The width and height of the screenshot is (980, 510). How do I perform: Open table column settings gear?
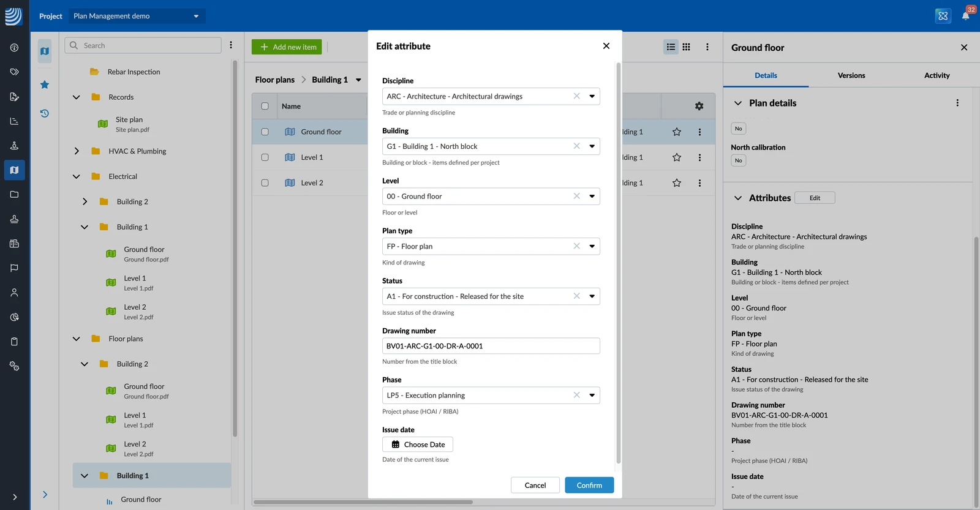(699, 106)
